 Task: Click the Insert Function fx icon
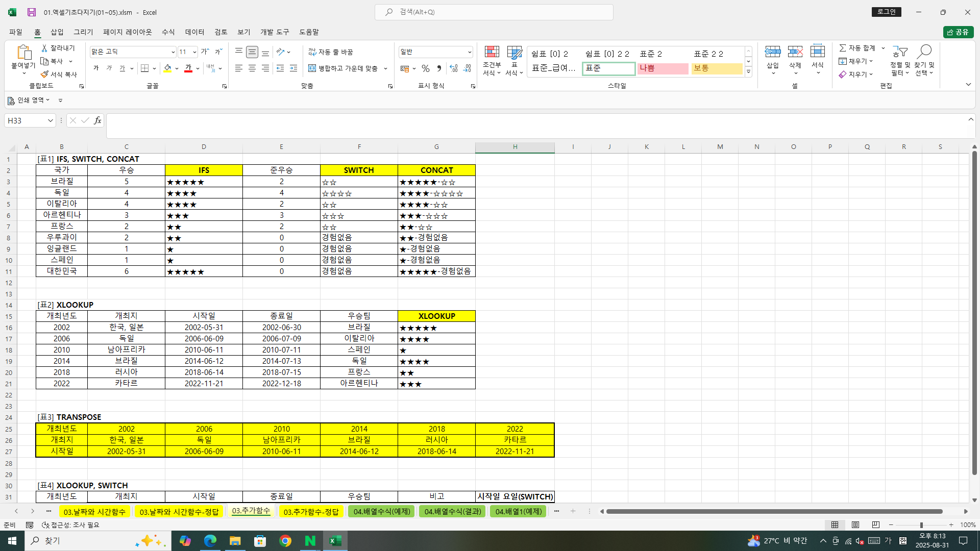97,120
